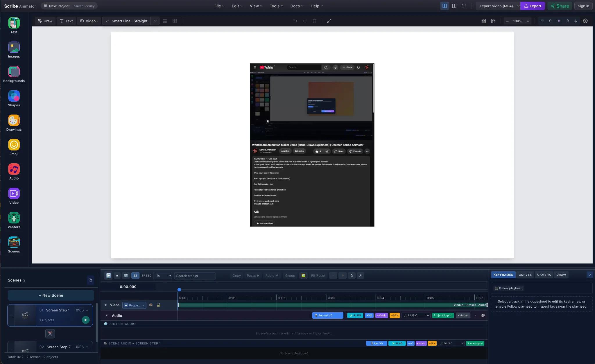Switch to two-column layout view
Image resolution: width=595 pixels, height=364 pixels.
[x=445, y=6]
